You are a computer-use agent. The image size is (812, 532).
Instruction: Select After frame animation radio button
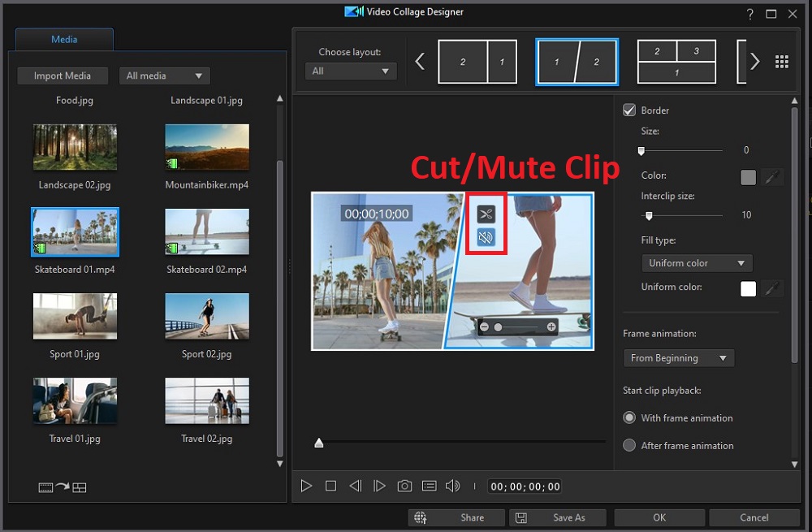629,445
